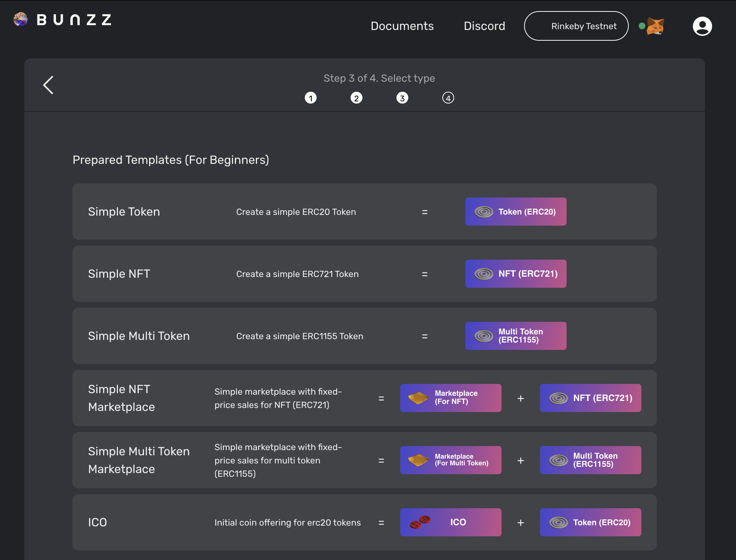Viewport: 736px width, 560px height.
Task: Open the MetaMask fox wallet icon
Action: coord(655,26)
